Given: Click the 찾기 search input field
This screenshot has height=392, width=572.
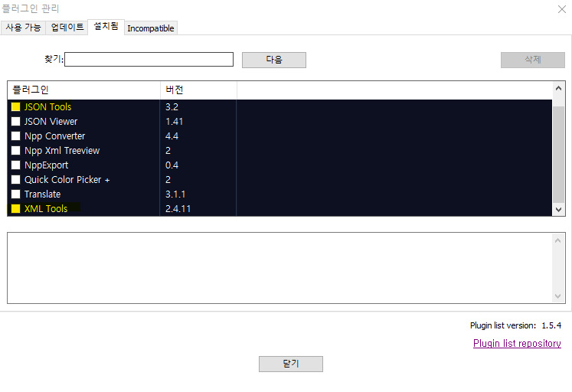Looking at the screenshot, I should (149, 60).
